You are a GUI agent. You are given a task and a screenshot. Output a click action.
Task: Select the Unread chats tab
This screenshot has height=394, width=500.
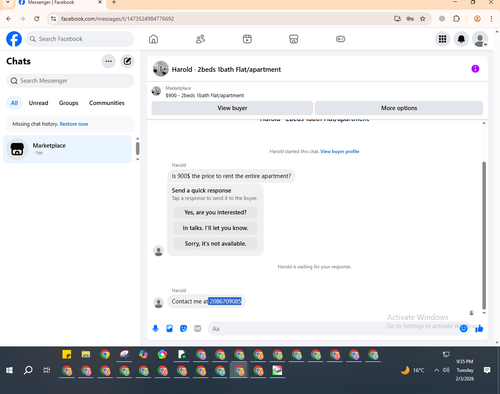click(38, 103)
